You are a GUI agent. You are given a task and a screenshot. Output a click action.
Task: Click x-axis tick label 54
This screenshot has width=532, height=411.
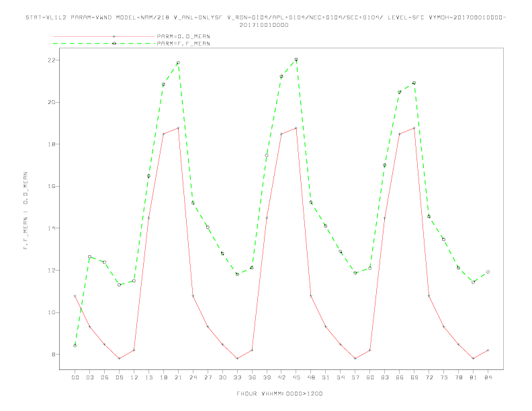click(x=341, y=377)
